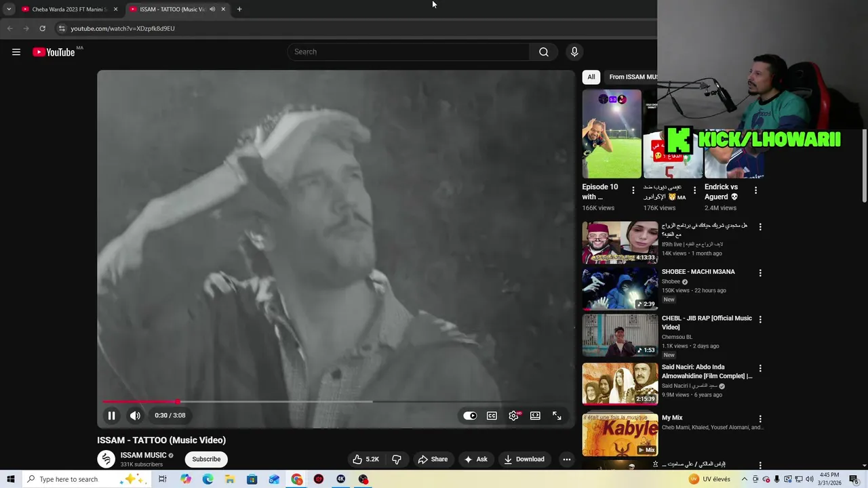868x488 pixels.
Task: Select the All filter chip
Action: tap(591, 77)
